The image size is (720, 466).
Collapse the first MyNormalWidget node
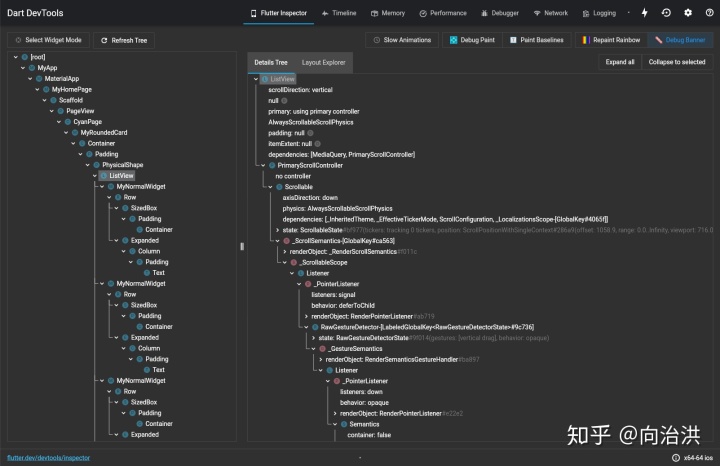[x=102, y=186]
